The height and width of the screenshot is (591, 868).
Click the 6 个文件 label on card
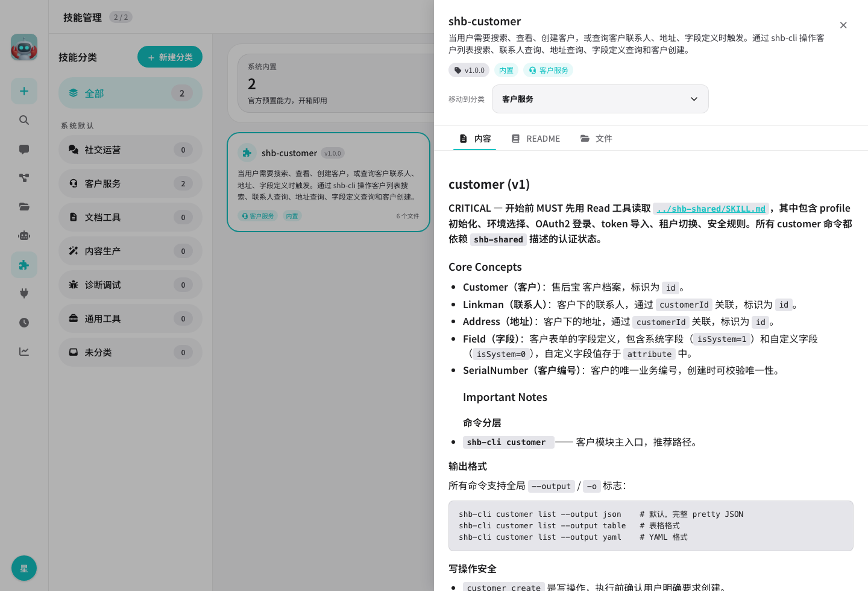pyautogui.click(x=407, y=216)
